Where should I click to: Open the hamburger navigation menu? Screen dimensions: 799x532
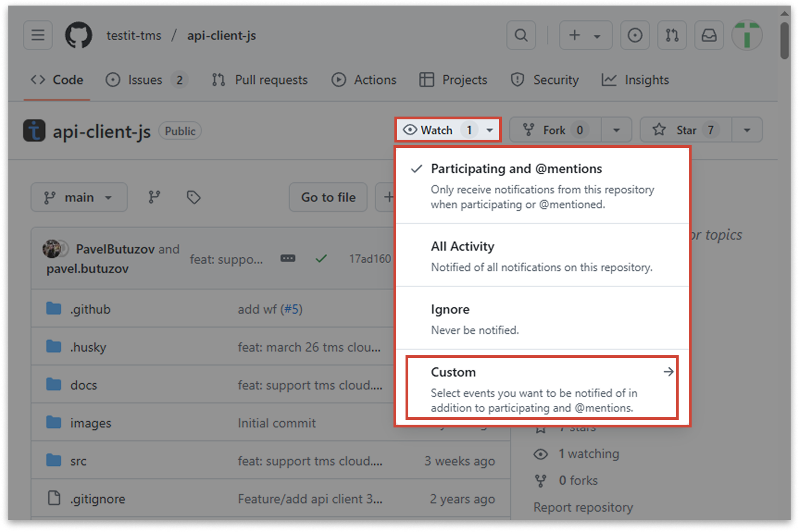tap(38, 35)
